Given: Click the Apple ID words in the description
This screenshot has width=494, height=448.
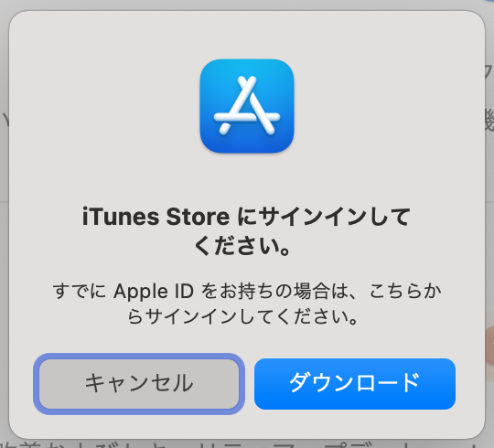Looking at the screenshot, I should point(154,291).
